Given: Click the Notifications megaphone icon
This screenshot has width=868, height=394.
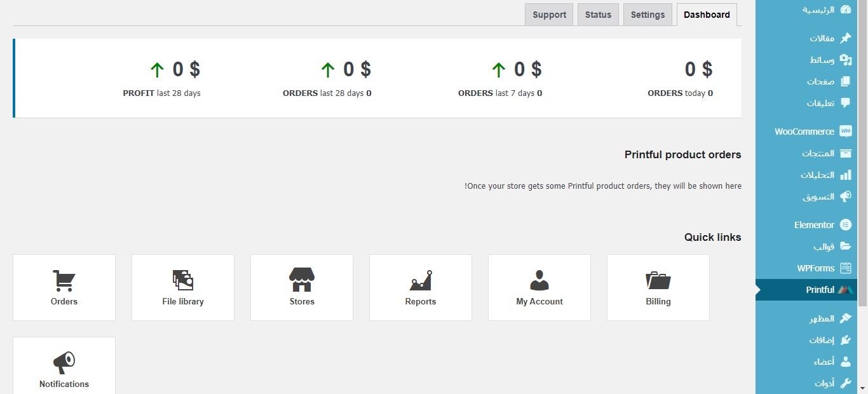Looking at the screenshot, I should [64, 363].
